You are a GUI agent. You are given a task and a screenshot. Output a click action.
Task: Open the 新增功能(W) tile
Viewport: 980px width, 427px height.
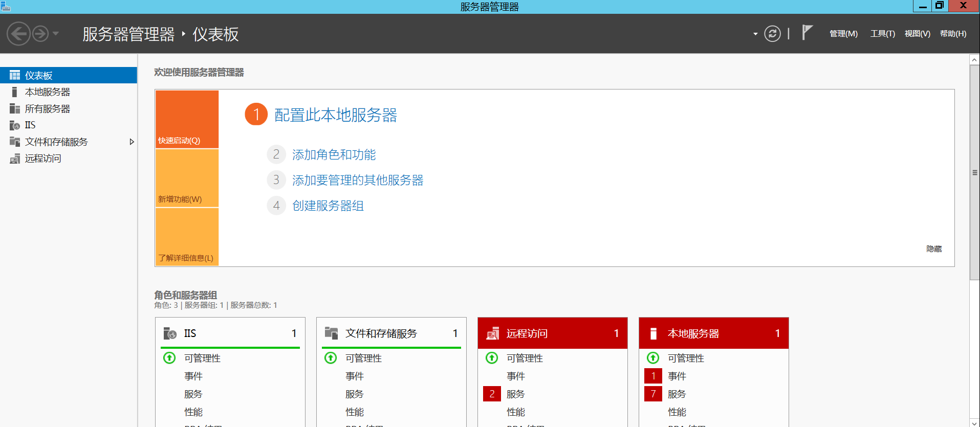tap(187, 178)
